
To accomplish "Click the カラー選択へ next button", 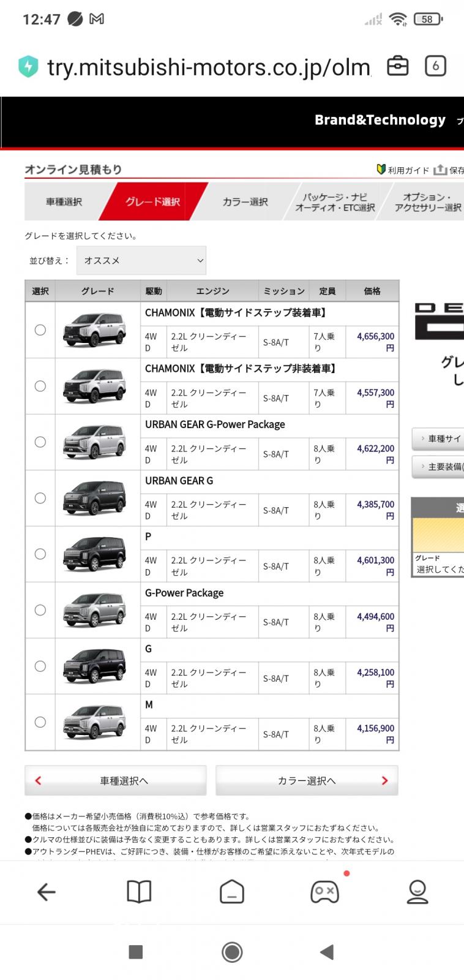I will point(307,780).
